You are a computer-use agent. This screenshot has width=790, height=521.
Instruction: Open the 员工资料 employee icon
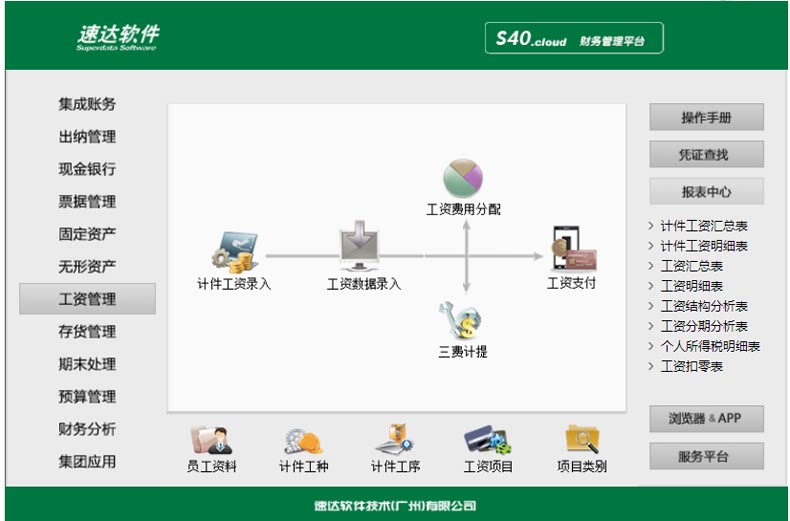point(212,440)
